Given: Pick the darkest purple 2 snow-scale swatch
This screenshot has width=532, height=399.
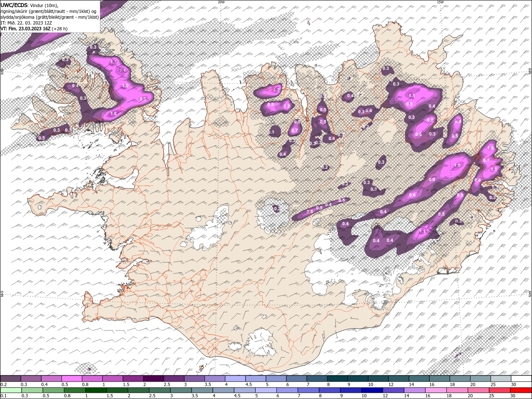Looking at the screenshot, I should click(x=153, y=379).
